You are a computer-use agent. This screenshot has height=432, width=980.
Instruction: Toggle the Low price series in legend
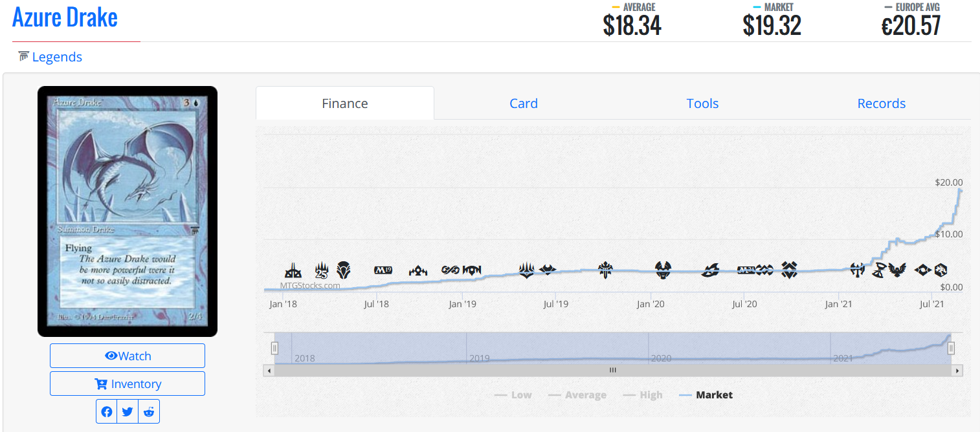(513, 395)
